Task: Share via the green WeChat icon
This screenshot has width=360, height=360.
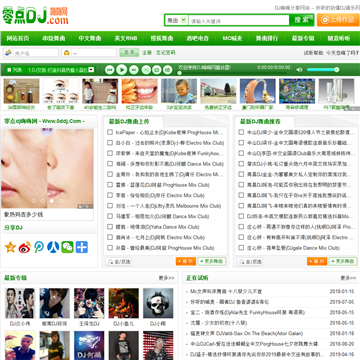Action: click(67, 247)
